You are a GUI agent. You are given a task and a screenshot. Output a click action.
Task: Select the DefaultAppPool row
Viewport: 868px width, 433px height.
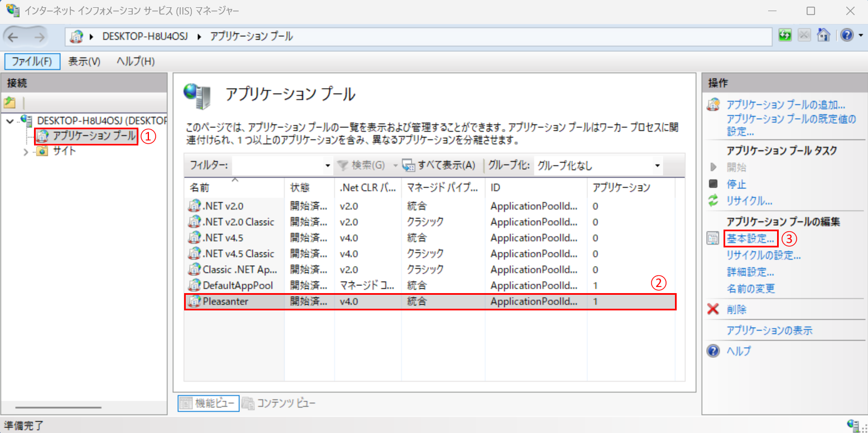[x=430, y=285]
